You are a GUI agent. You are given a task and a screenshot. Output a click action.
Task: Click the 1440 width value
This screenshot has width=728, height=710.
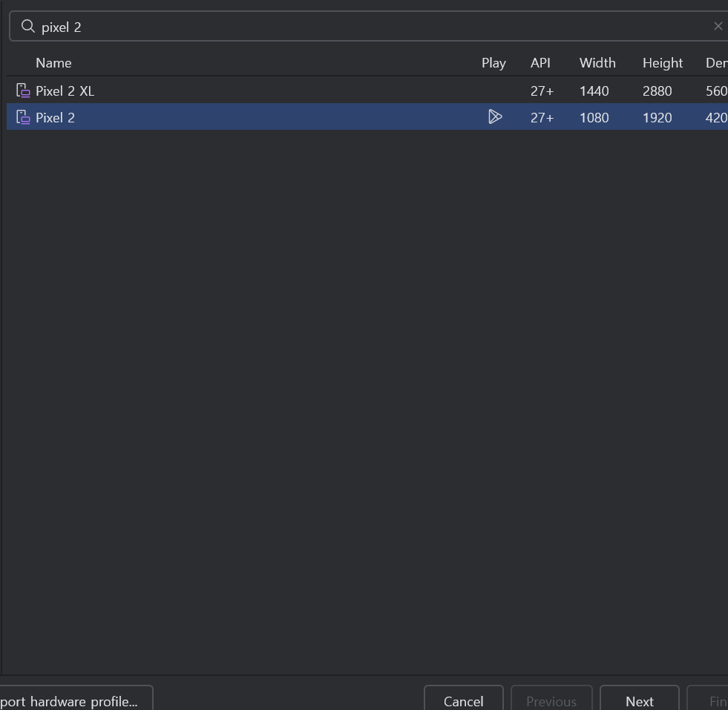(x=594, y=91)
